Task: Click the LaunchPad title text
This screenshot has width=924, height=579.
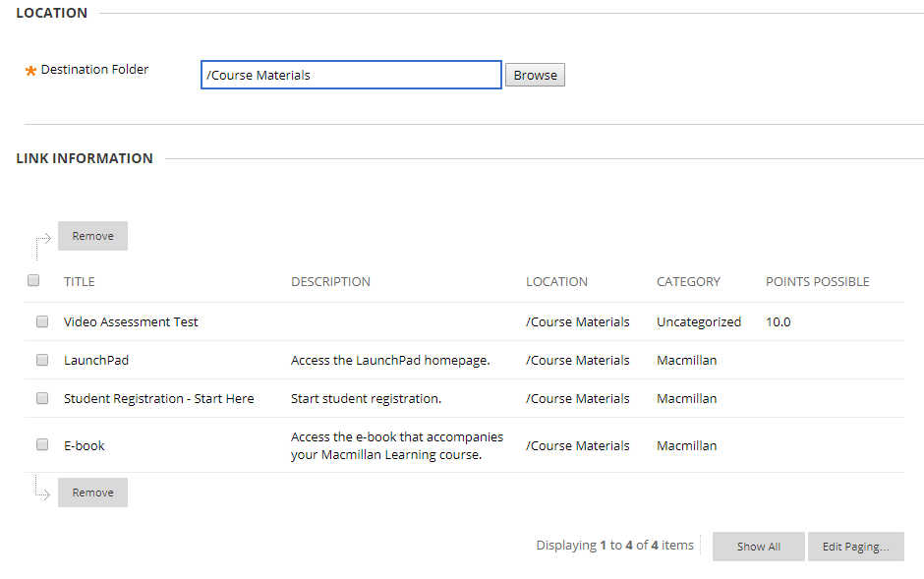Action: click(x=96, y=361)
